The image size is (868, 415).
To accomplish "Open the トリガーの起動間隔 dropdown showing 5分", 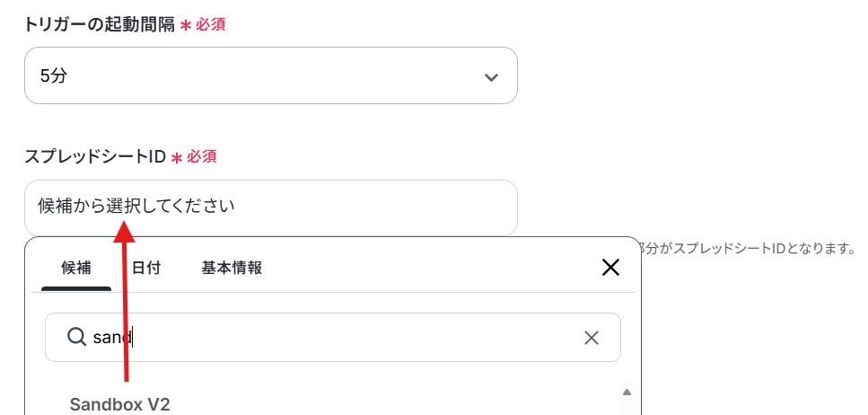I will coord(271,75).
